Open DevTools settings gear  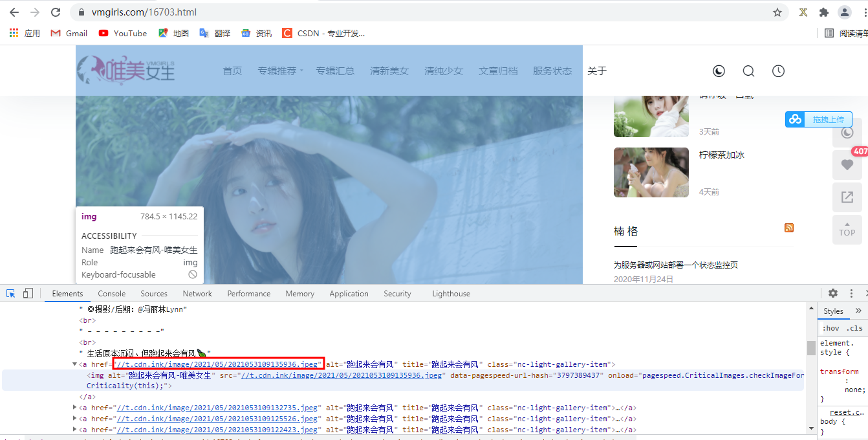(x=833, y=293)
